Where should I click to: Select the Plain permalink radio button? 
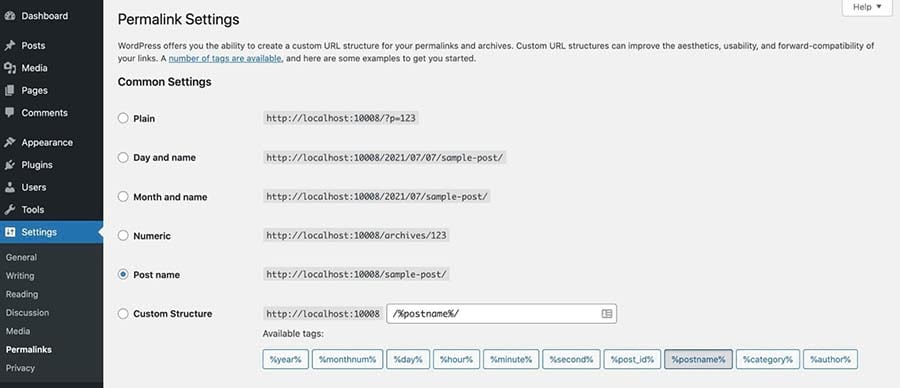(123, 118)
